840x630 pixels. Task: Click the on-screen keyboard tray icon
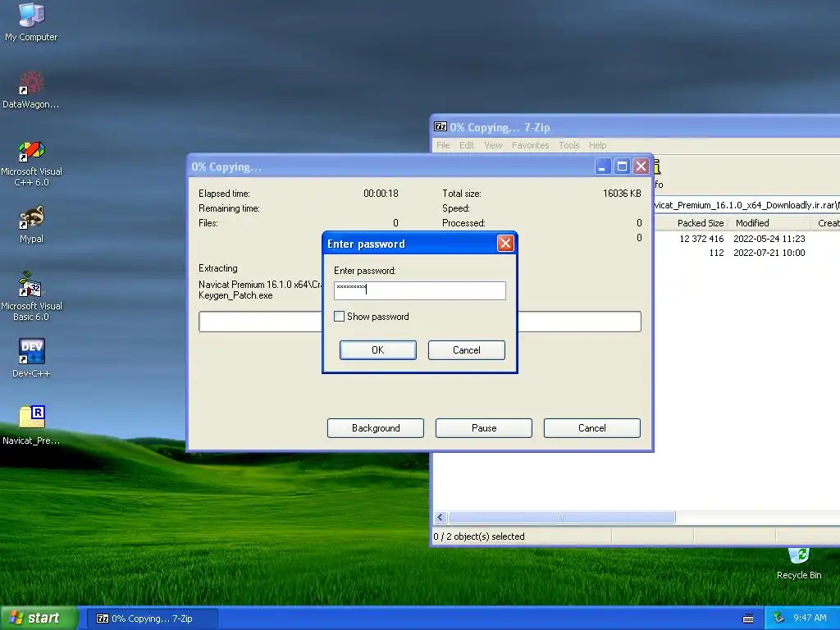(748, 619)
